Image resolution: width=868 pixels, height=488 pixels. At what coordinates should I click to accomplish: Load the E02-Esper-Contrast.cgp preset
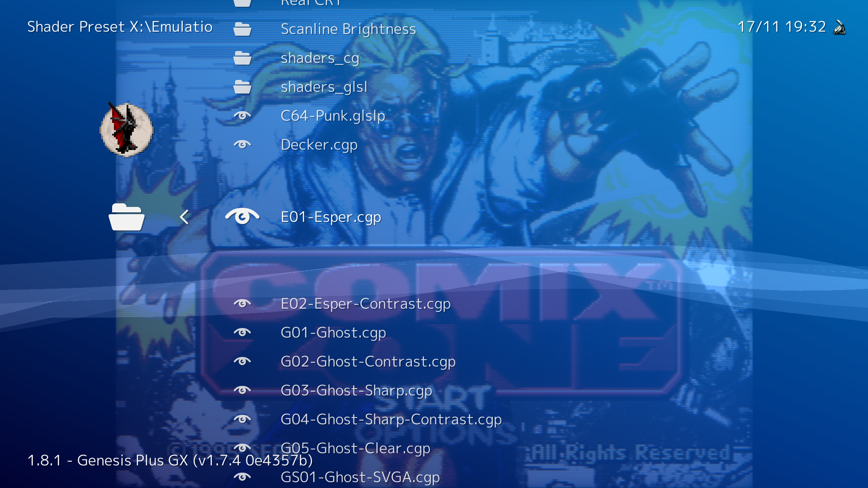coord(366,304)
